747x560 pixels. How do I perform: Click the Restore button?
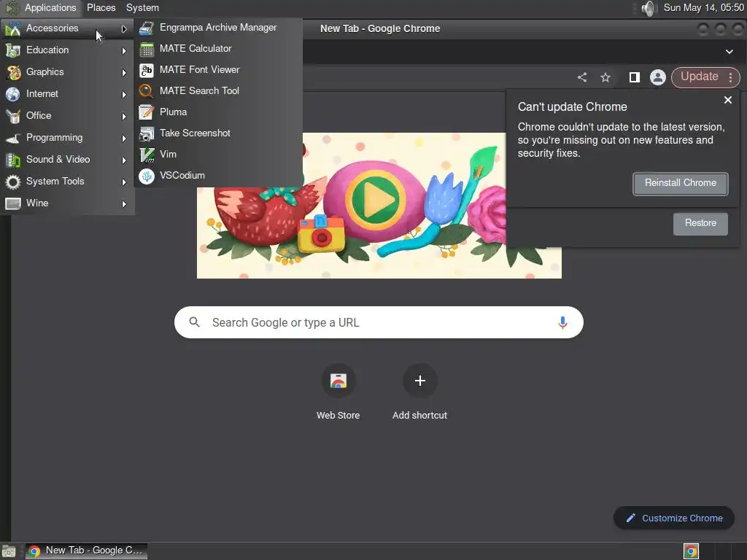click(700, 223)
